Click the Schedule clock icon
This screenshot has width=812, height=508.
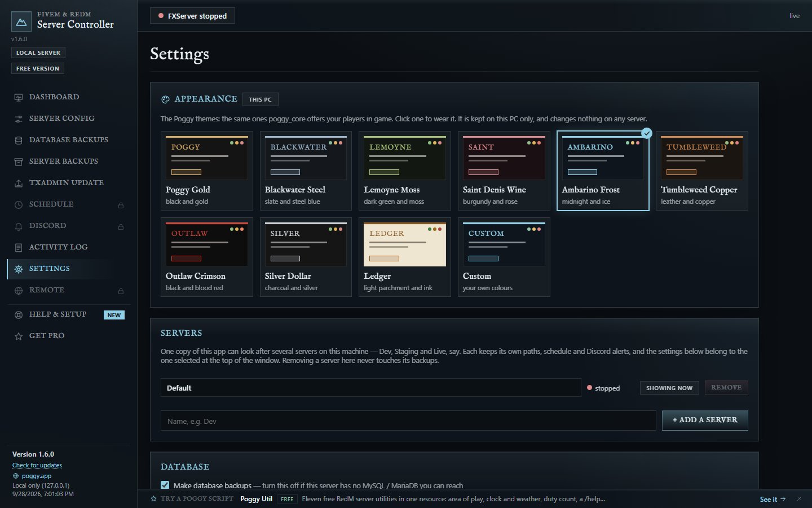click(19, 205)
